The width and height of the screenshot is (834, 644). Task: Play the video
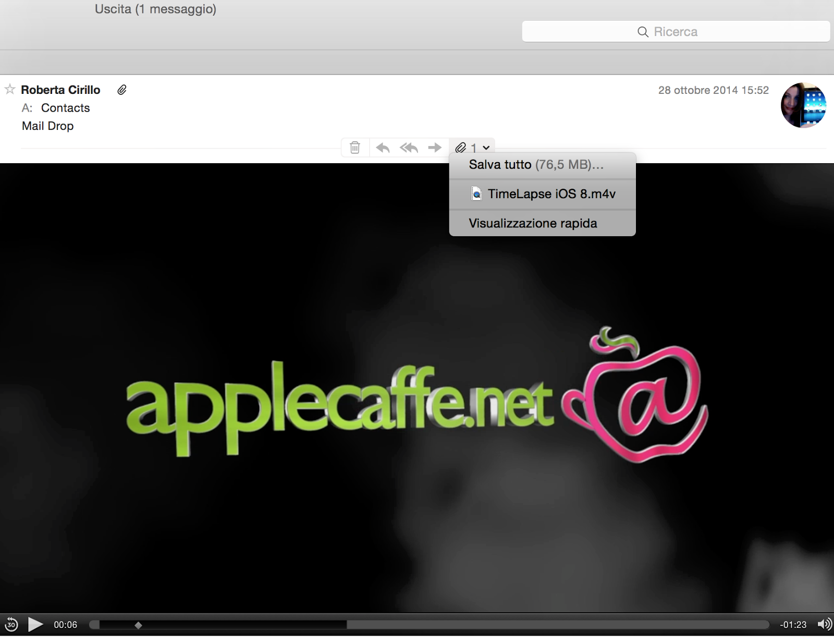(x=35, y=624)
